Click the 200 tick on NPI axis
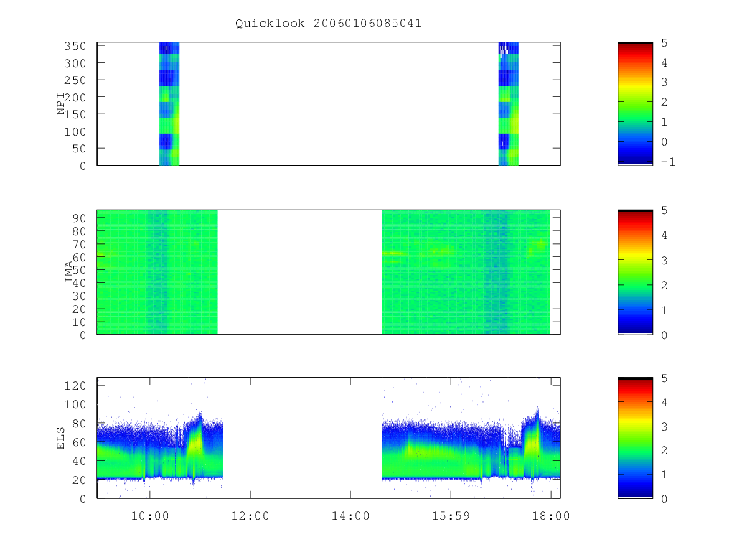Viewport: 747px width, 560px height. (x=74, y=97)
